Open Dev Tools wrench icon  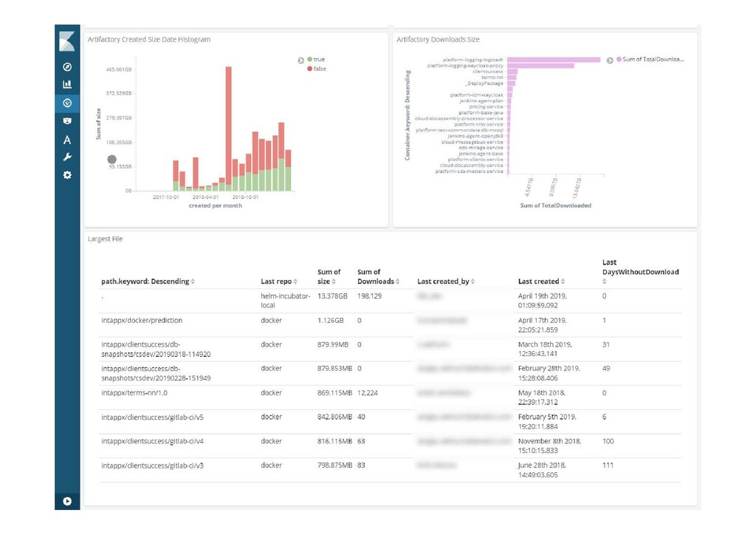coord(67,157)
